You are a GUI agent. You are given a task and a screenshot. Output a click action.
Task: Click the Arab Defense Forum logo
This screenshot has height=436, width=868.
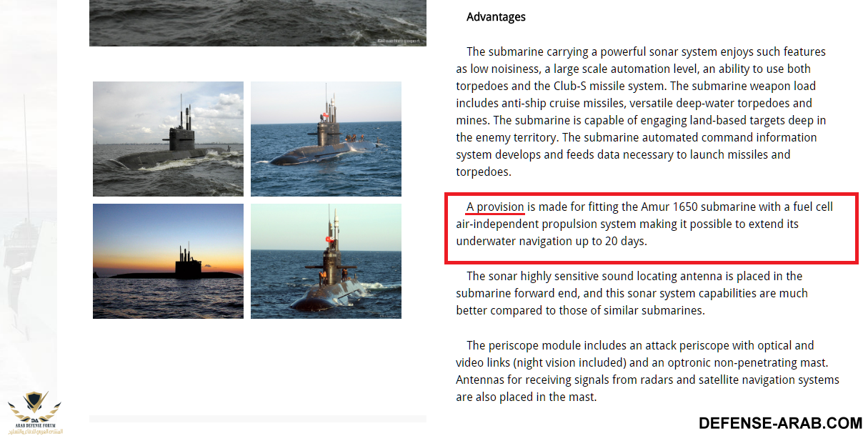click(34, 412)
